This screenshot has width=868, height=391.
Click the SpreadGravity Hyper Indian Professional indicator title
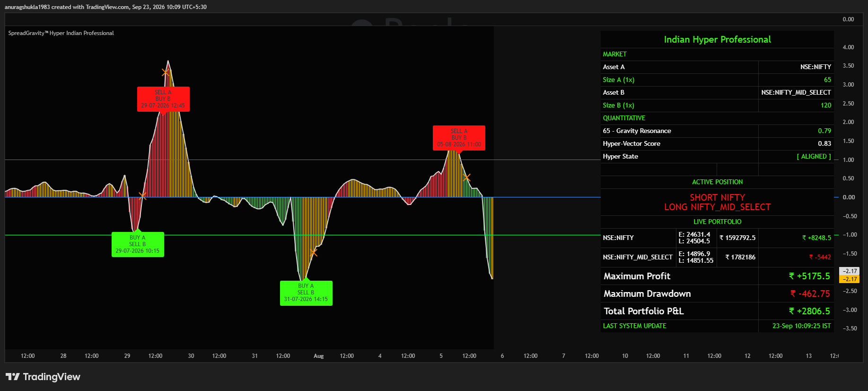click(61, 33)
